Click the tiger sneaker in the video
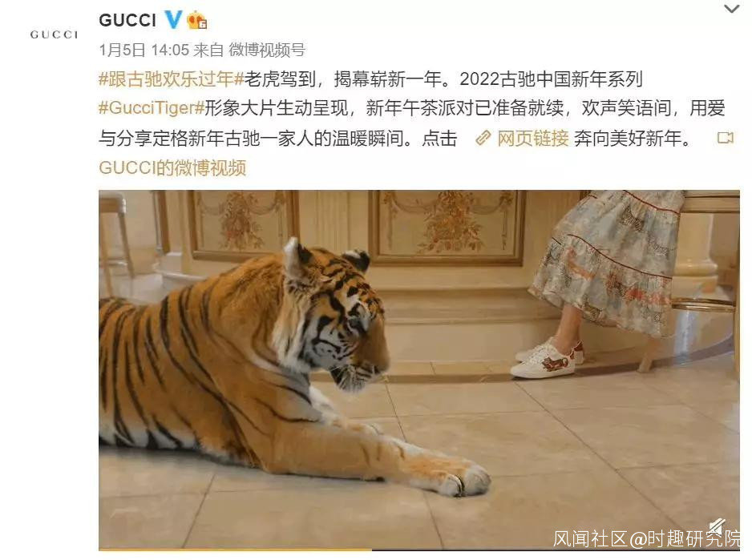The width and height of the screenshot is (752, 560). 545,361
